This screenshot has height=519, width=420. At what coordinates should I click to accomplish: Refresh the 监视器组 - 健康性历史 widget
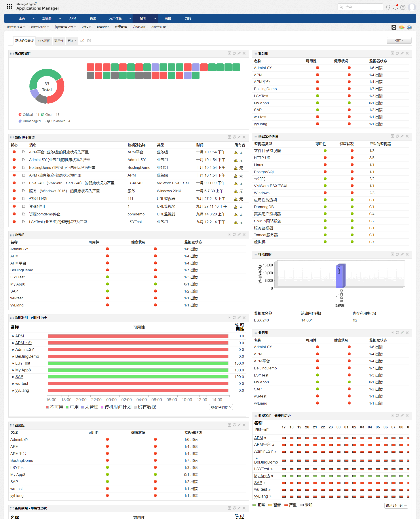point(397,415)
